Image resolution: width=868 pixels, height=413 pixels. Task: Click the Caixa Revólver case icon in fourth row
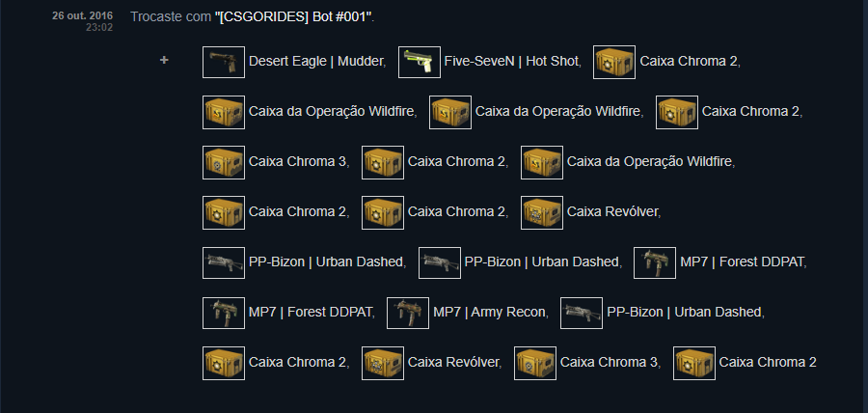pos(542,212)
